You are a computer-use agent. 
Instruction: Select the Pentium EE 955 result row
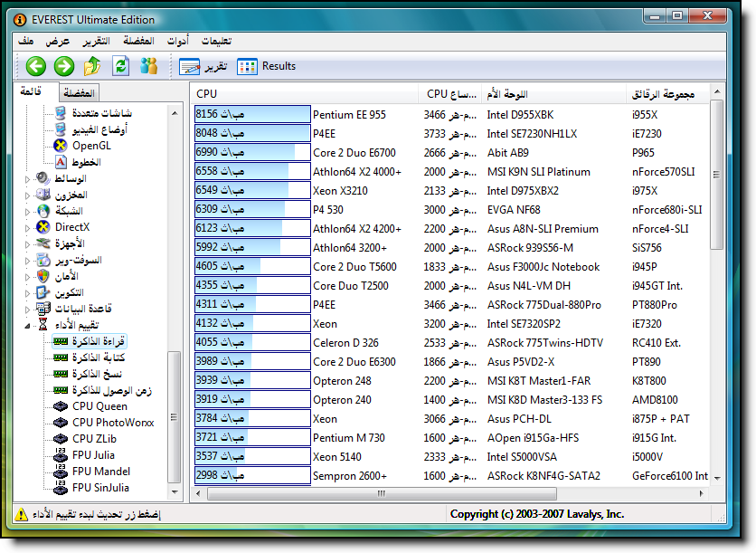[451, 114]
